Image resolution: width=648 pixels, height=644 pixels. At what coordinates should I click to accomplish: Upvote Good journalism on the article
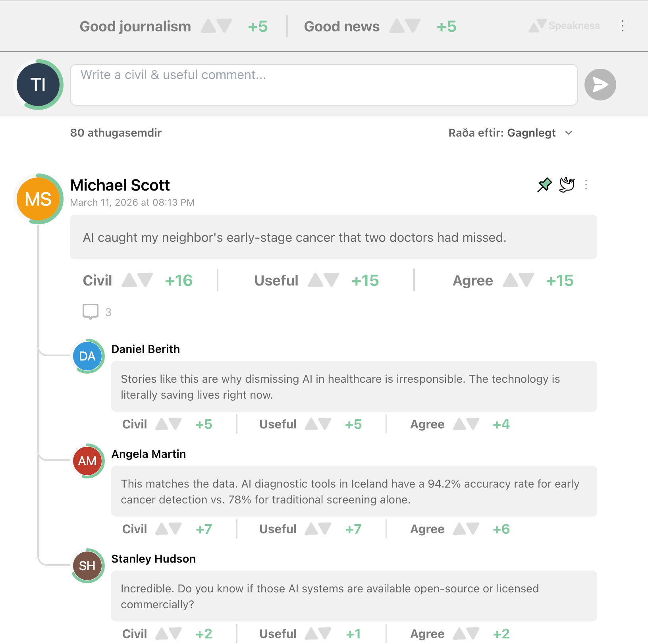pyautogui.click(x=208, y=26)
